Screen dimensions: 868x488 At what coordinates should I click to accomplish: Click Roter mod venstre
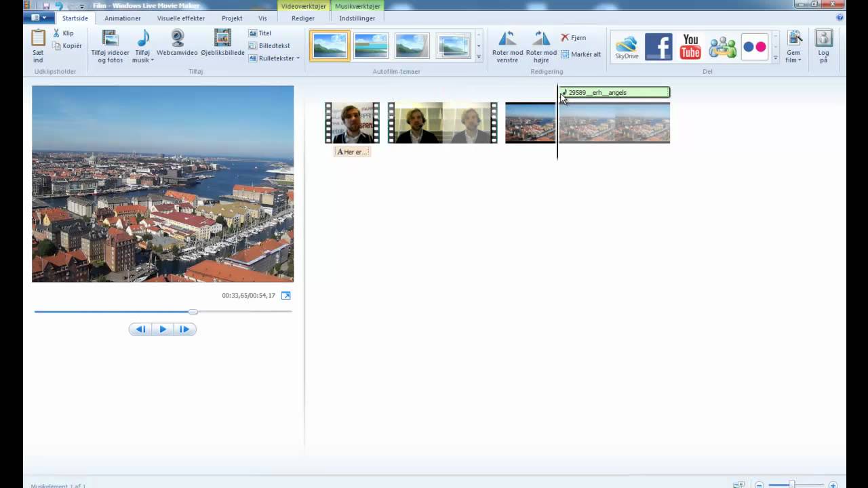pyautogui.click(x=507, y=46)
